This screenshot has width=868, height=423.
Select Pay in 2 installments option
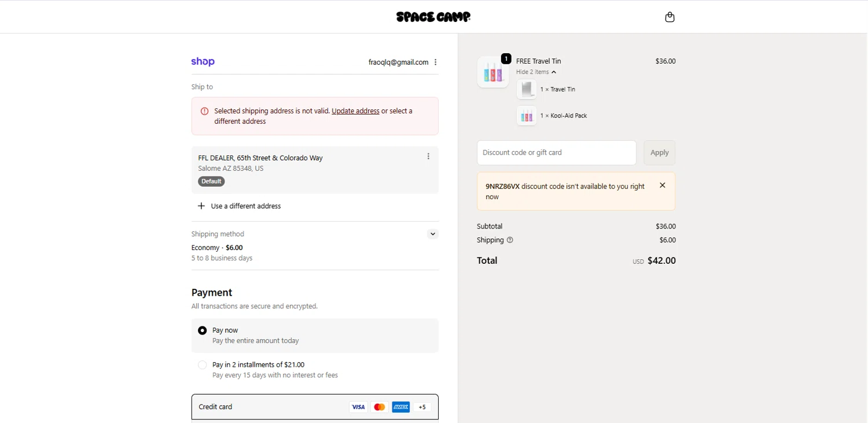(203, 365)
